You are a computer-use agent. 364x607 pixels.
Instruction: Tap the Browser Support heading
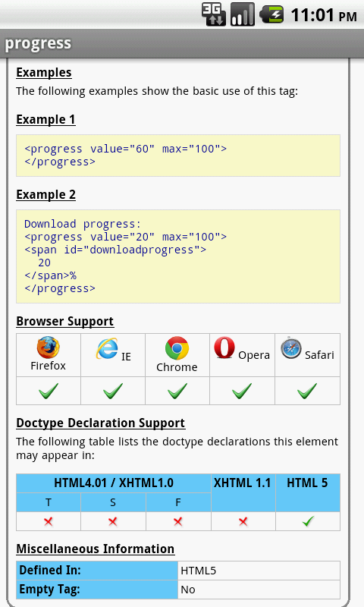pos(65,321)
